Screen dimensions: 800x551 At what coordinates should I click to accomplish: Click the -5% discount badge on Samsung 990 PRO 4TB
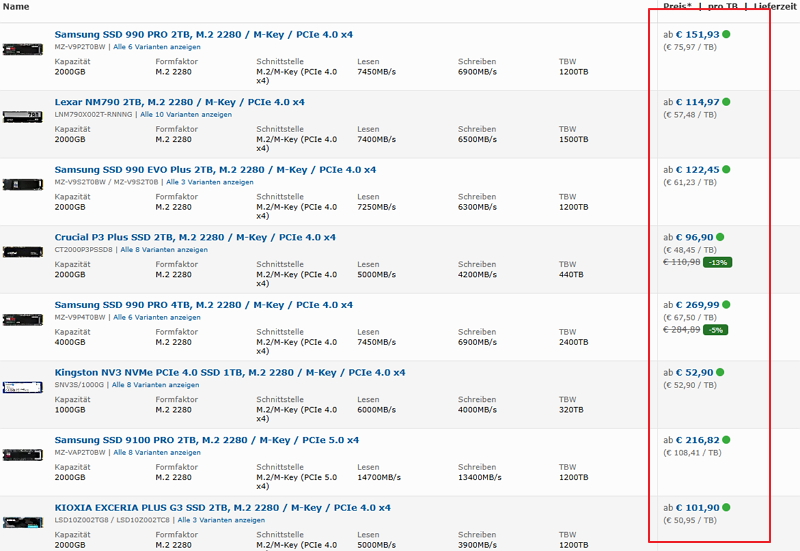click(x=715, y=330)
